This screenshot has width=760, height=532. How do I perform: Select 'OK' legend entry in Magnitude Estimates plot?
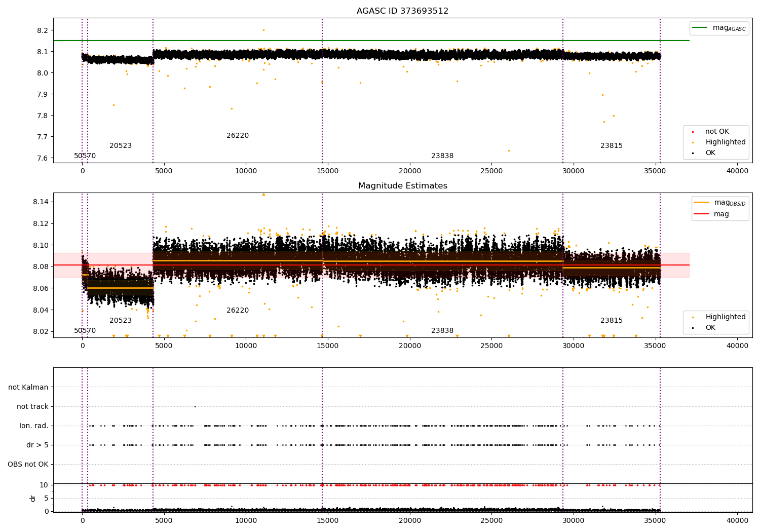[710, 328]
